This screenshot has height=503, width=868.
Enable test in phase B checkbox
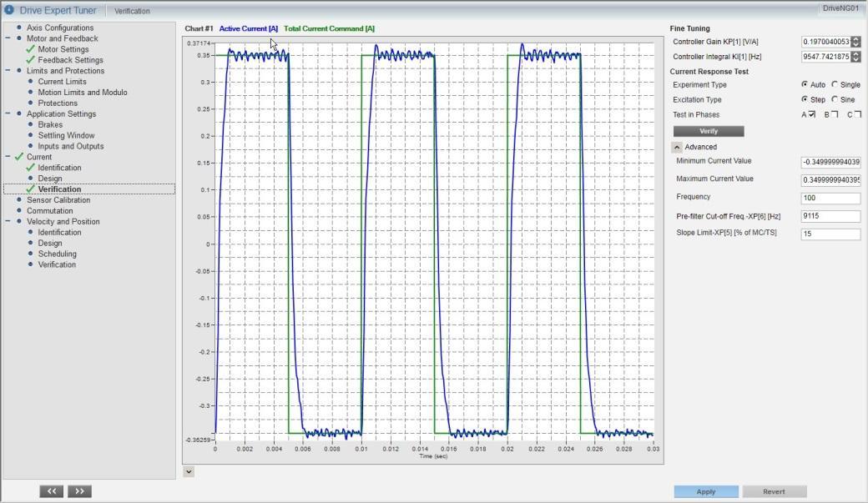tap(835, 114)
